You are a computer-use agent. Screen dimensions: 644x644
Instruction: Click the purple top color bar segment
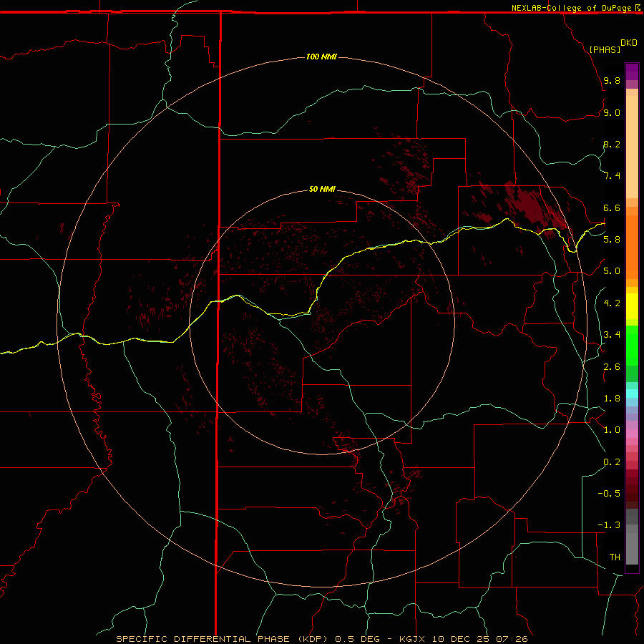(x=632, y=72)
